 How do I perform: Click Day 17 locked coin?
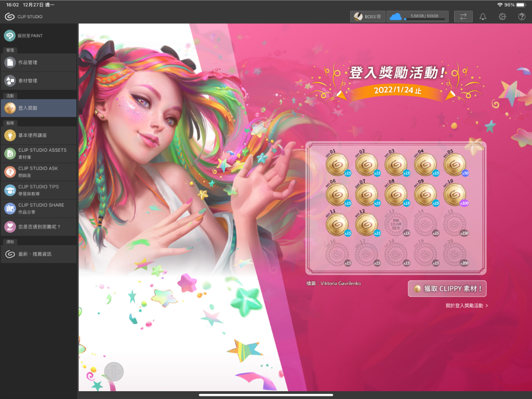366,254
